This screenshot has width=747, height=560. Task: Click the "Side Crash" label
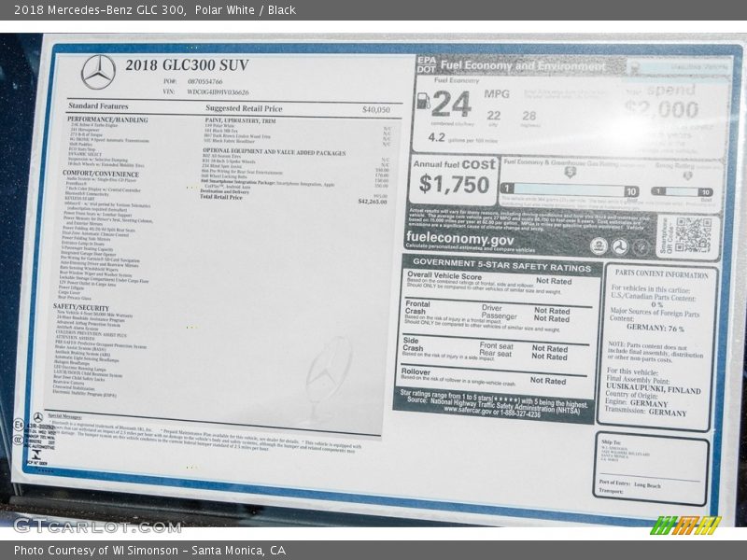413,344
